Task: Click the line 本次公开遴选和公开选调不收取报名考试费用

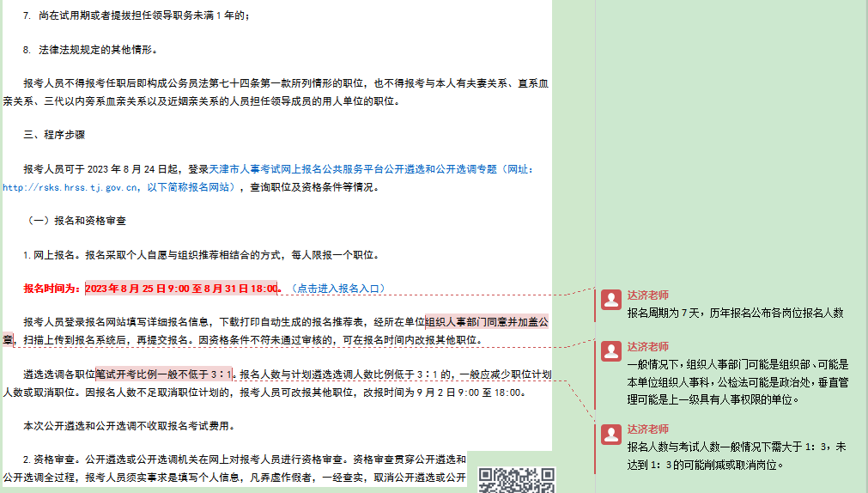Action: 129,425
